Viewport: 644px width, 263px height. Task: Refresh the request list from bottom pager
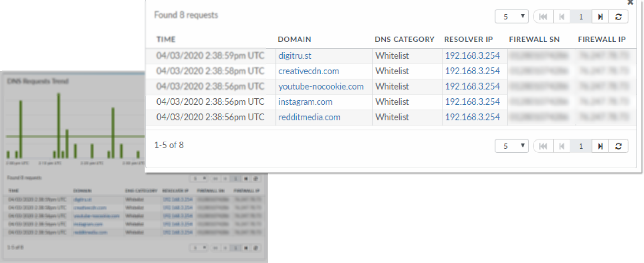[618, 146]
